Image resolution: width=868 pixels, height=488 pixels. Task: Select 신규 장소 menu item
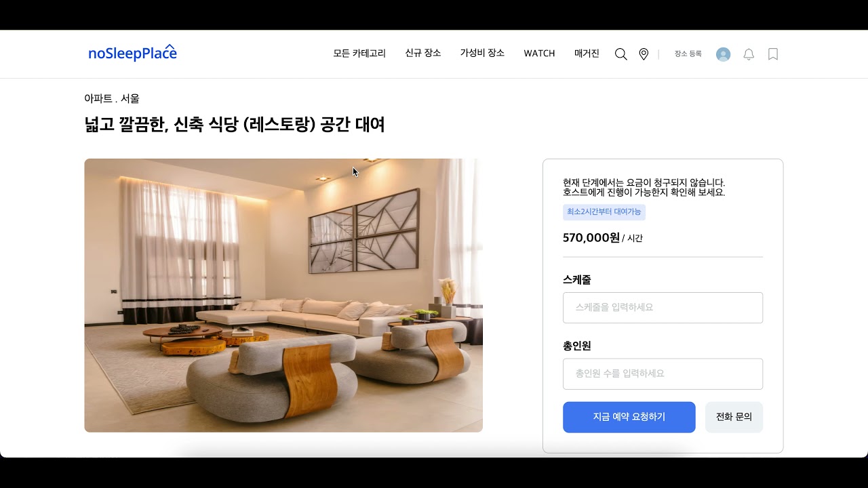tap(423, 54)
